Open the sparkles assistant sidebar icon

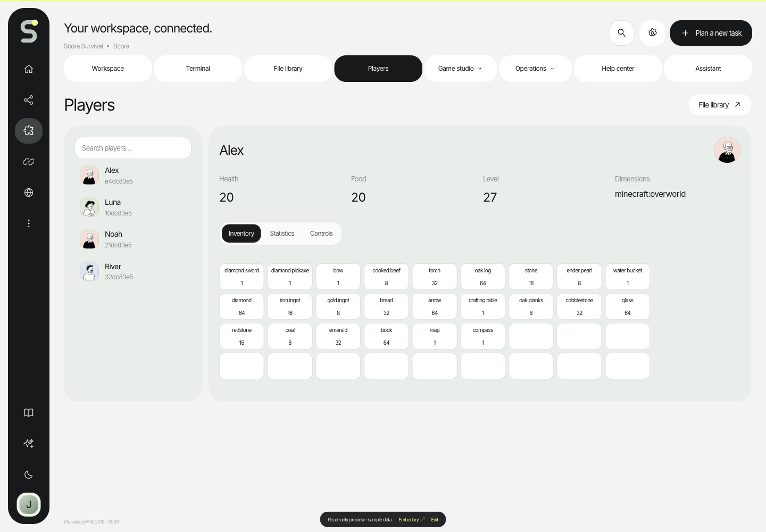click(x=29, y=443)
